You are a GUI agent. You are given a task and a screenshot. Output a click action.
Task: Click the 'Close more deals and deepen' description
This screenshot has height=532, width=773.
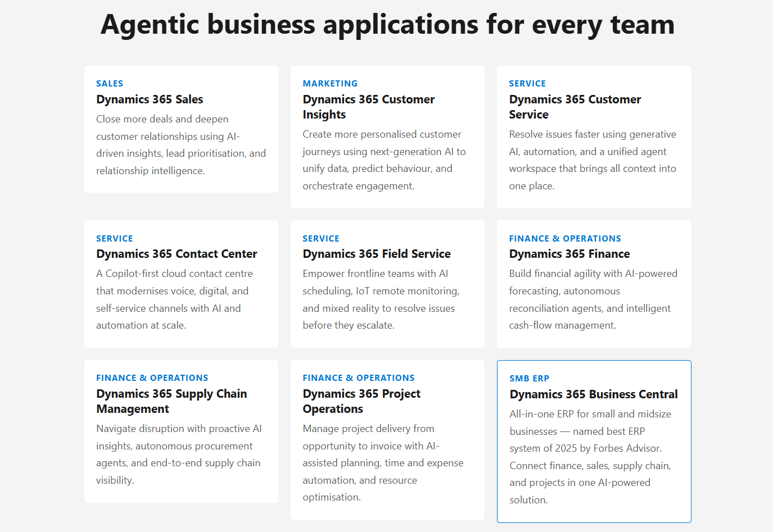pyautogui.click(x=181, y=145)
